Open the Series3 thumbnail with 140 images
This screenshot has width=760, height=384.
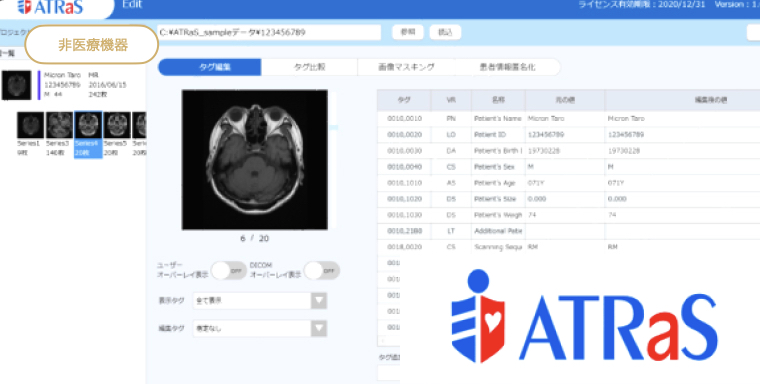(x=59, y=125)
